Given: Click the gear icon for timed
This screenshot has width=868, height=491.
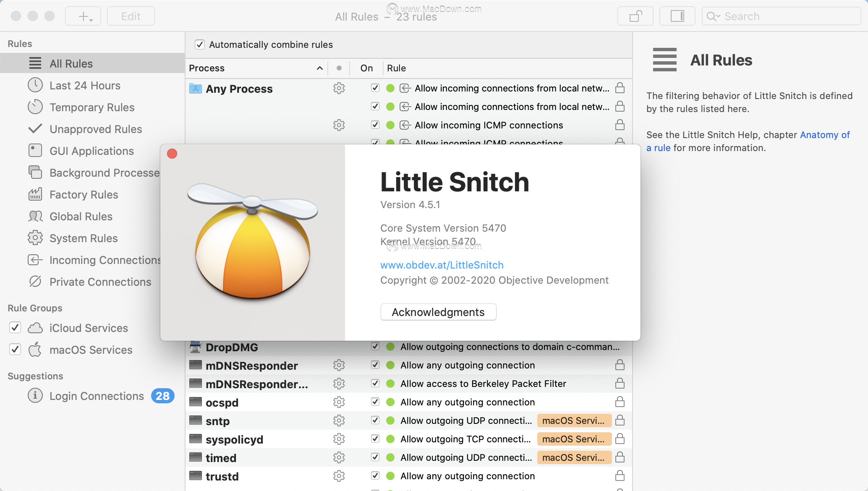Looking at the screenshot, I should 339,457.
